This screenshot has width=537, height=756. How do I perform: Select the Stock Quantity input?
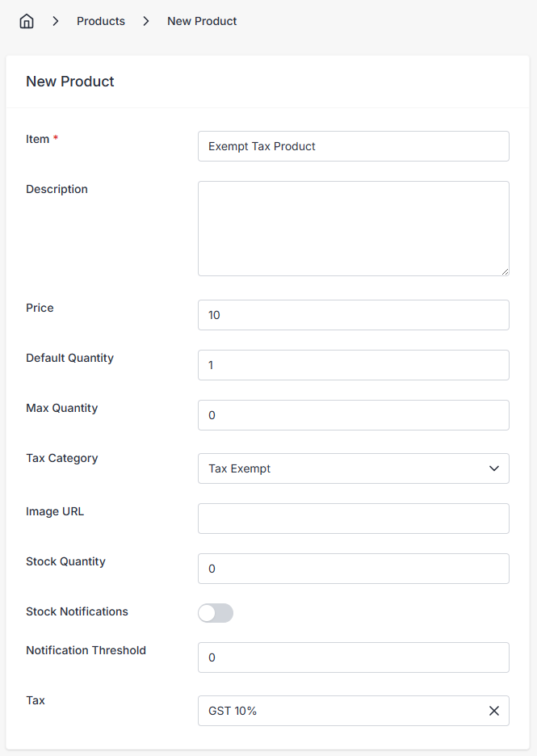point(353,569)
